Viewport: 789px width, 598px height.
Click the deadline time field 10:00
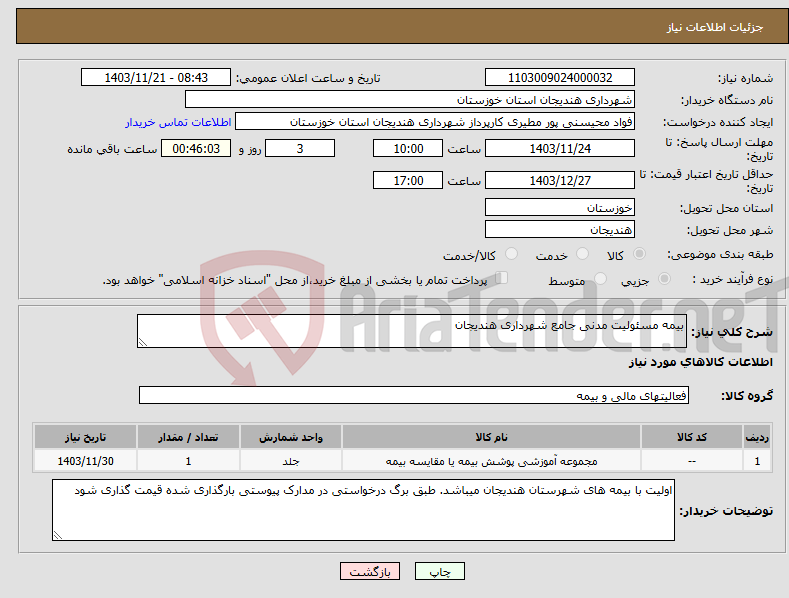pos(408,148)
